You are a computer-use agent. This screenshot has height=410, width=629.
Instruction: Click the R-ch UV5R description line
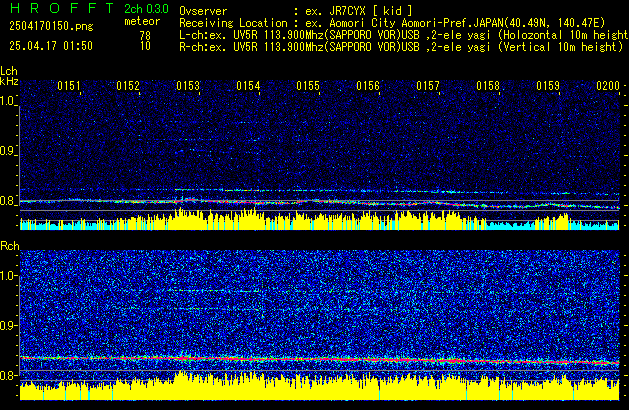click(401, 47)
